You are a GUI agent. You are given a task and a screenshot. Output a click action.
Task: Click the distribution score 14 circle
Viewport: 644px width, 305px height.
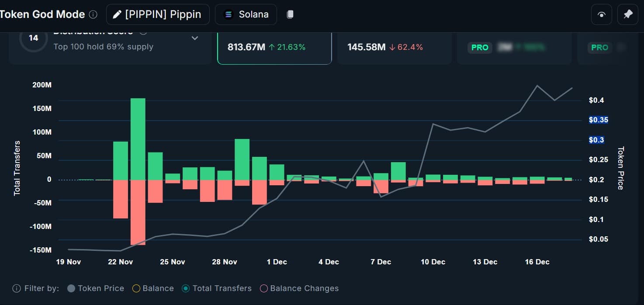pos(33,38)
